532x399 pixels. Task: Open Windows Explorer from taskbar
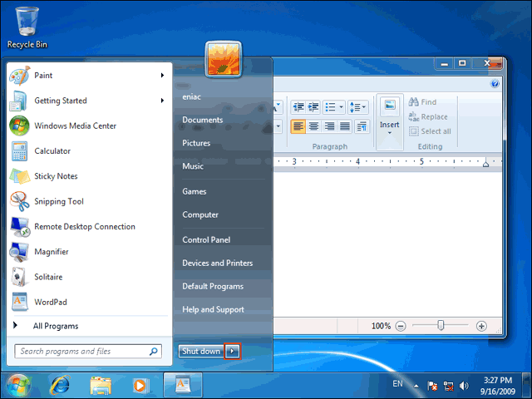101,386
